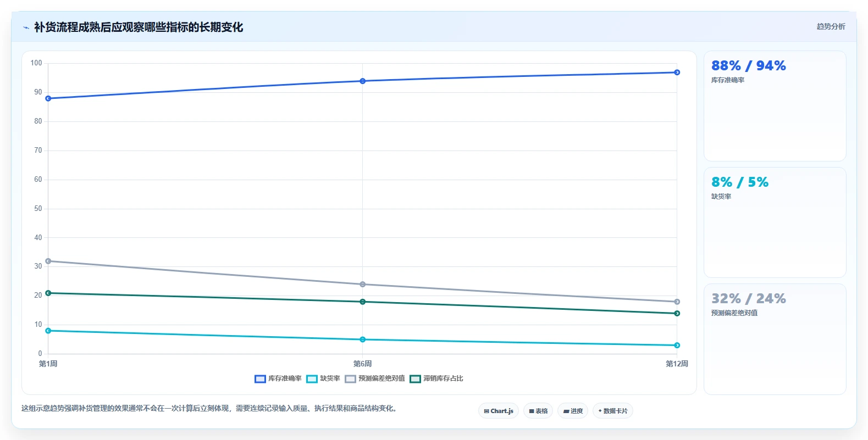
Task: Click the chart title 补货流程成熟后应观察哪些指标的长期变化
Action: point(139,27)
